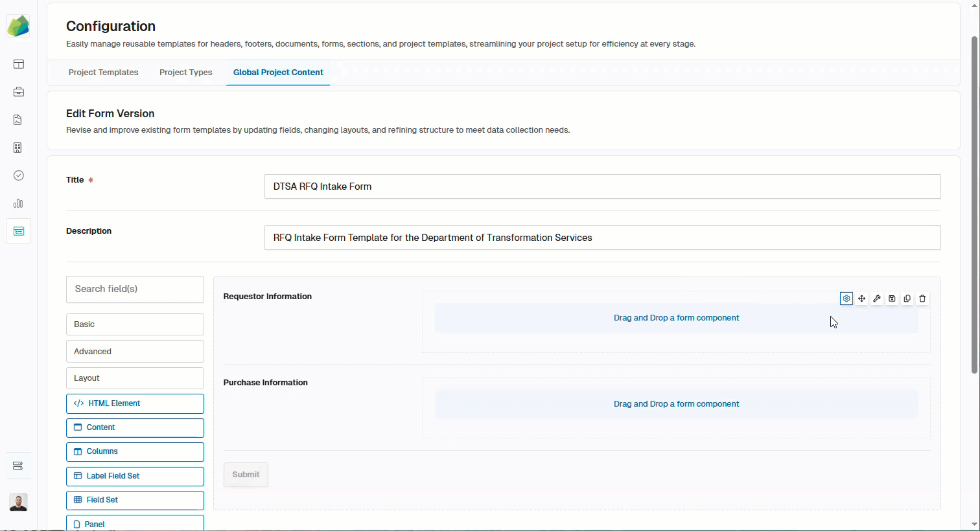Click the gear settings icon on Requestor panel
The height and width of the screenshot is (531, 980).
[846, 299]
